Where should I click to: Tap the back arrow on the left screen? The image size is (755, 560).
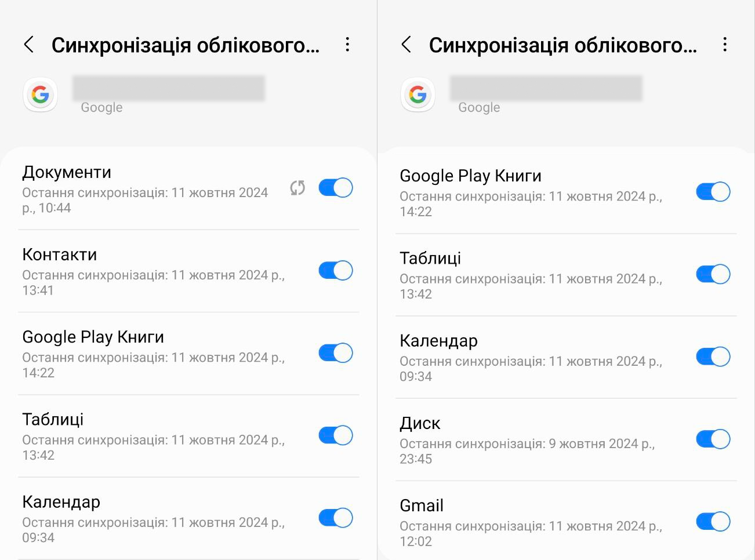(28, 44)
